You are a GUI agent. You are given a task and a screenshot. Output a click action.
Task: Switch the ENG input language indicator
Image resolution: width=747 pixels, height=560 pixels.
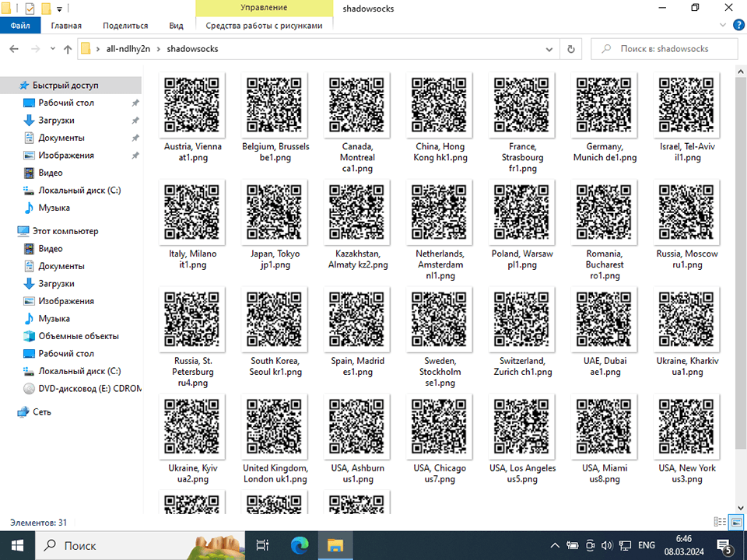click(647, 546)
